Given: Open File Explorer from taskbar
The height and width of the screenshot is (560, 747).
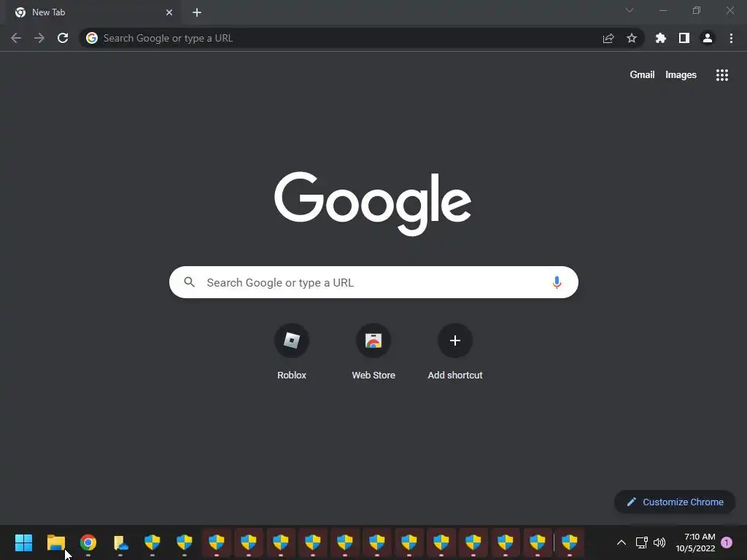Looking at the screenshot, I should (x=55, y=542).
